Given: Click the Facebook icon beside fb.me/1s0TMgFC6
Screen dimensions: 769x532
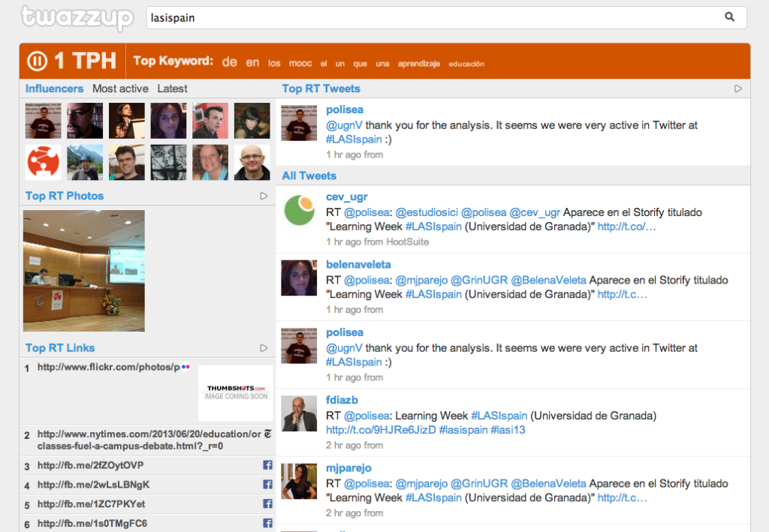Looking at the screenshot, I should [x=267, y=523].
